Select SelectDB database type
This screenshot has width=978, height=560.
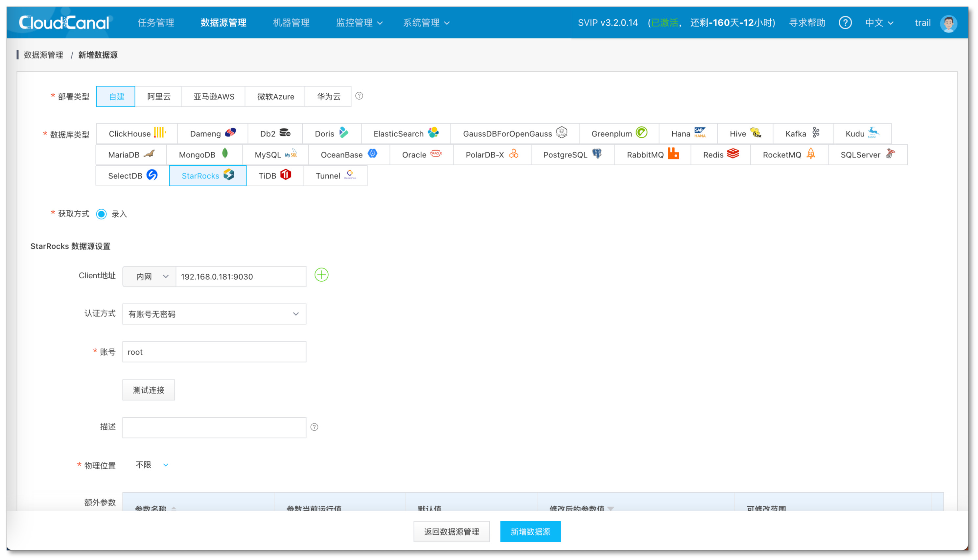click(132, 176)
